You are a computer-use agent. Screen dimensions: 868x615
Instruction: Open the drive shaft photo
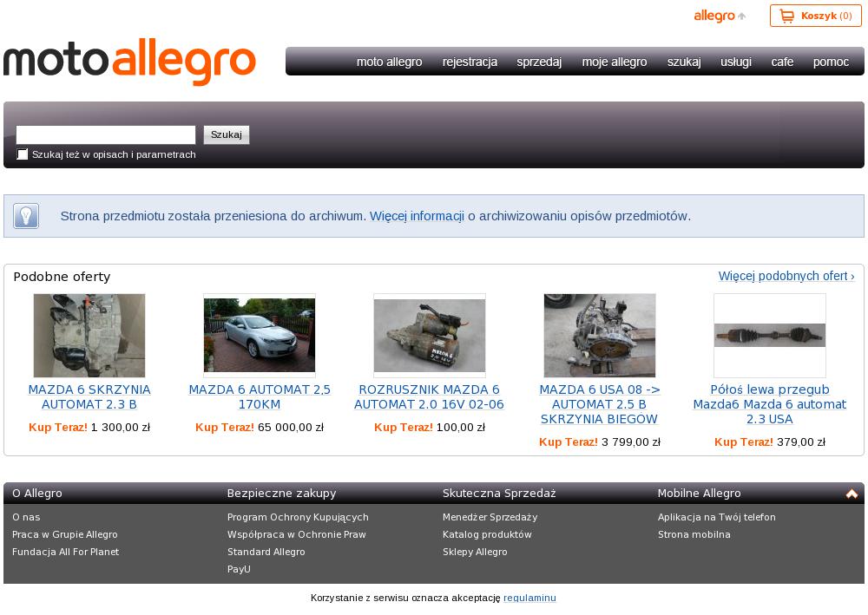pos(770,336)
